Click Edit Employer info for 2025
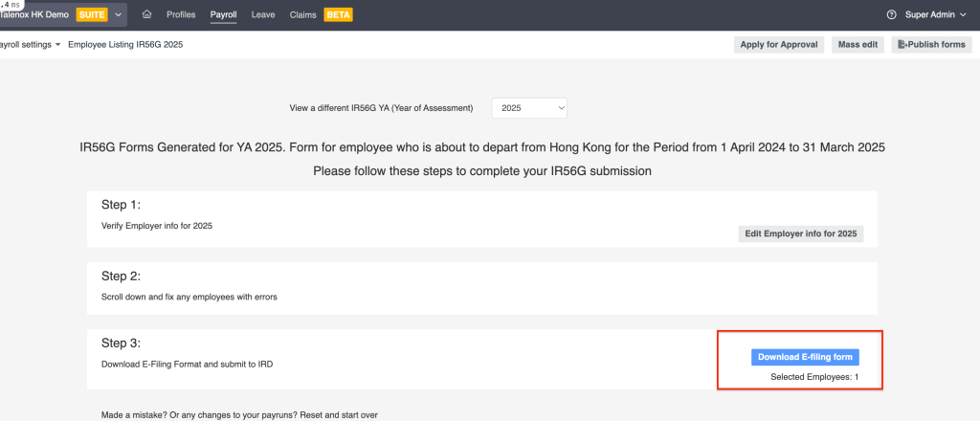The image size is (980, 421). (800, 233)
